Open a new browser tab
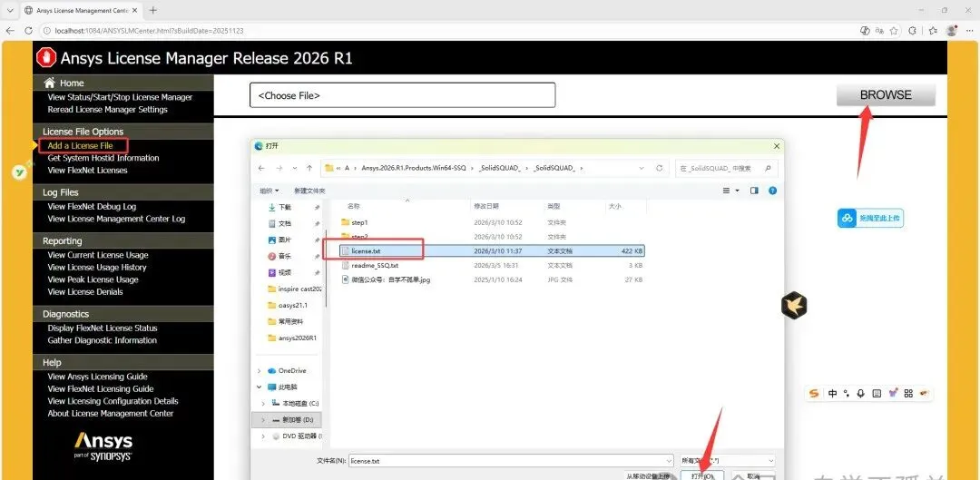The width and height of the screenshot is (980, 480). point(153,11)
